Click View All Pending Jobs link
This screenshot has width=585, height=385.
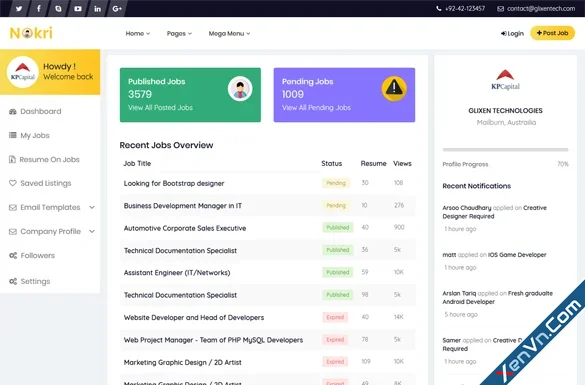(316, 108)
